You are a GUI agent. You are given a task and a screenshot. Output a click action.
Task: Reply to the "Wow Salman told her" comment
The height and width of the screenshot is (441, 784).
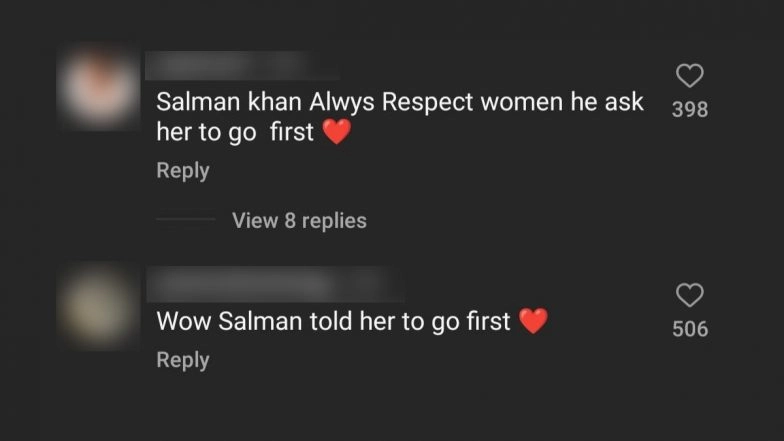coord(183,360)
